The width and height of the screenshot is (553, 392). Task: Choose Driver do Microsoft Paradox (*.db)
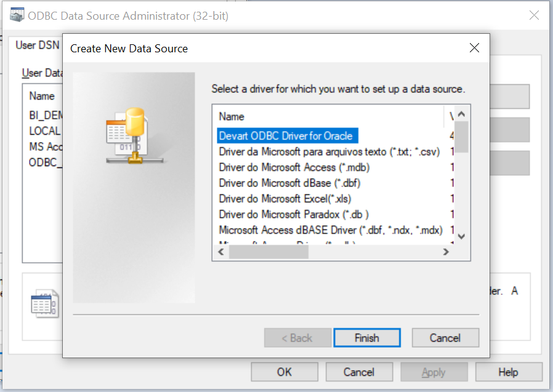click(294, 214)
